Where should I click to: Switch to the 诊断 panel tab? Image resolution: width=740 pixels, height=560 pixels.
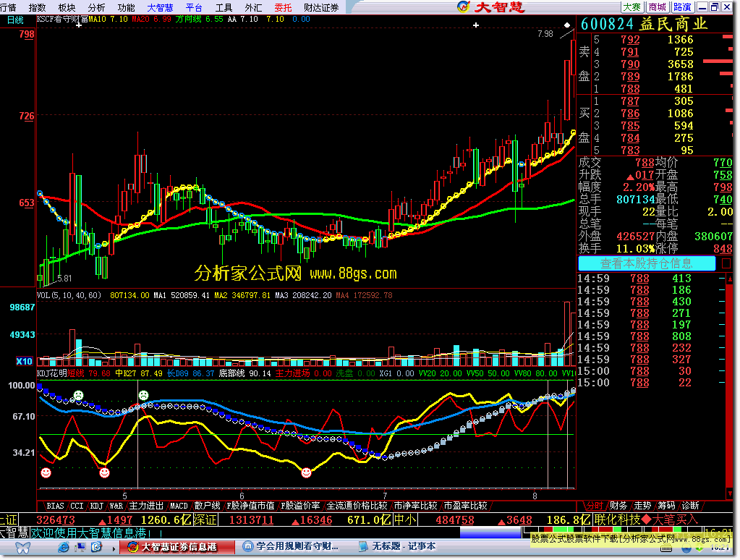[x=690, y=506]
